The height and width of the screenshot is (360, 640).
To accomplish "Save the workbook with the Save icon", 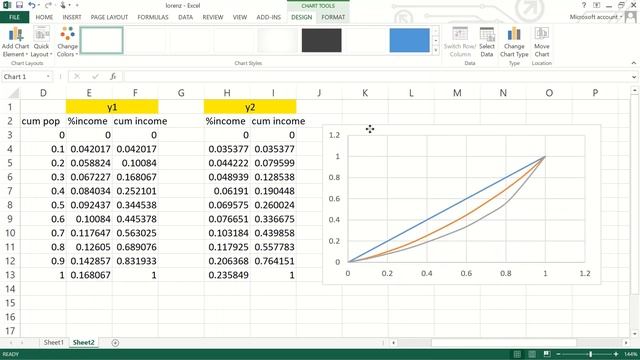I will (19, 5).
